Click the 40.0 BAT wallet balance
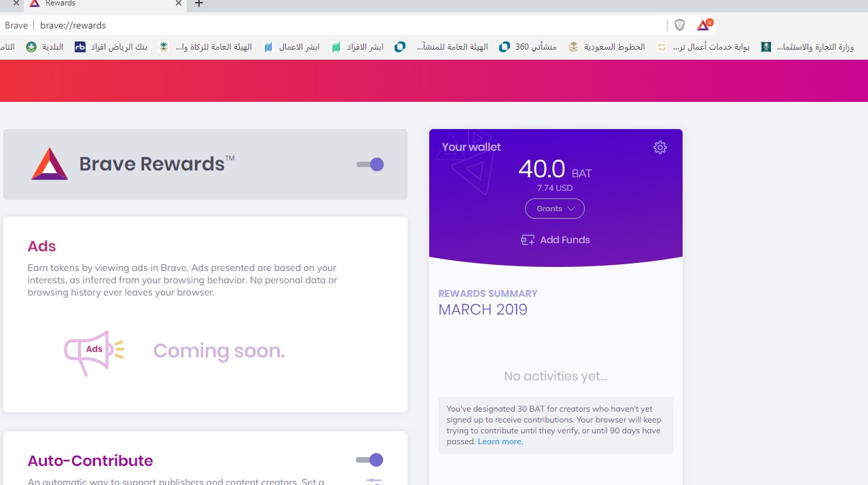The width and height of the screenshot is (868, 485). coord(555,168)
